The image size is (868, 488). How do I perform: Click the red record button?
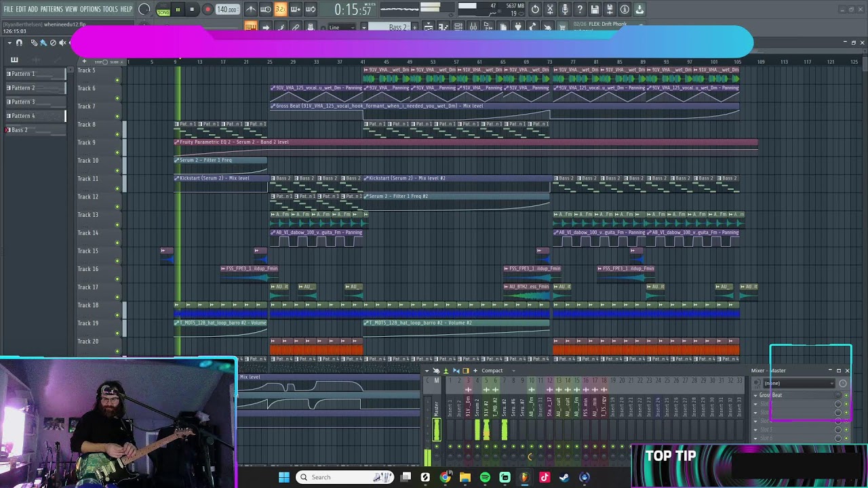pos(208,9)
